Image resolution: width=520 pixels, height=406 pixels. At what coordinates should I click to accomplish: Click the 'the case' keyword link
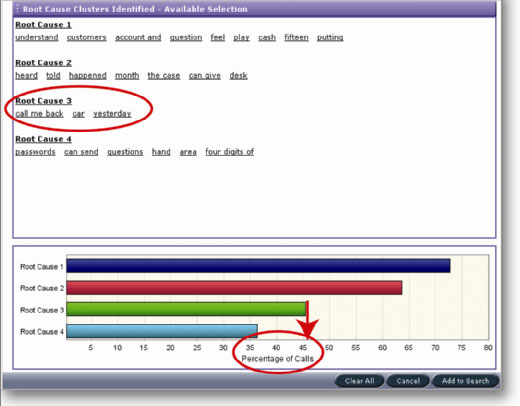pos(164,76)
